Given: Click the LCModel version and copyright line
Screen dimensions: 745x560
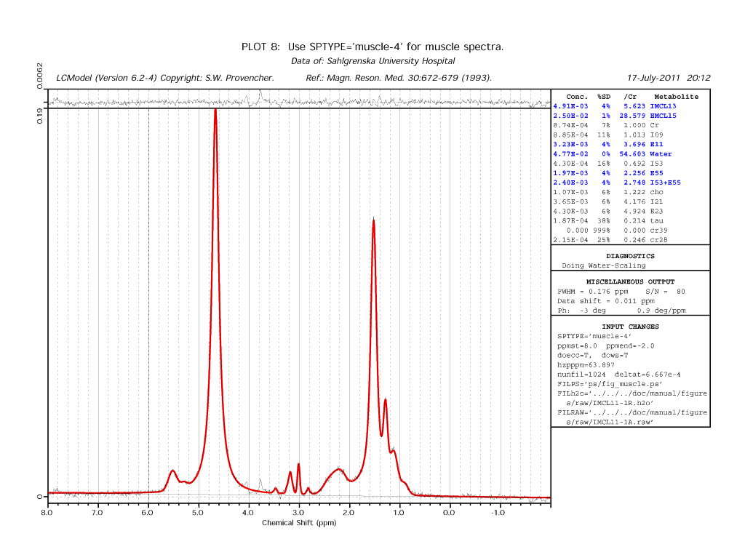Looking at the screenshot, I should (x=165, y=78).
